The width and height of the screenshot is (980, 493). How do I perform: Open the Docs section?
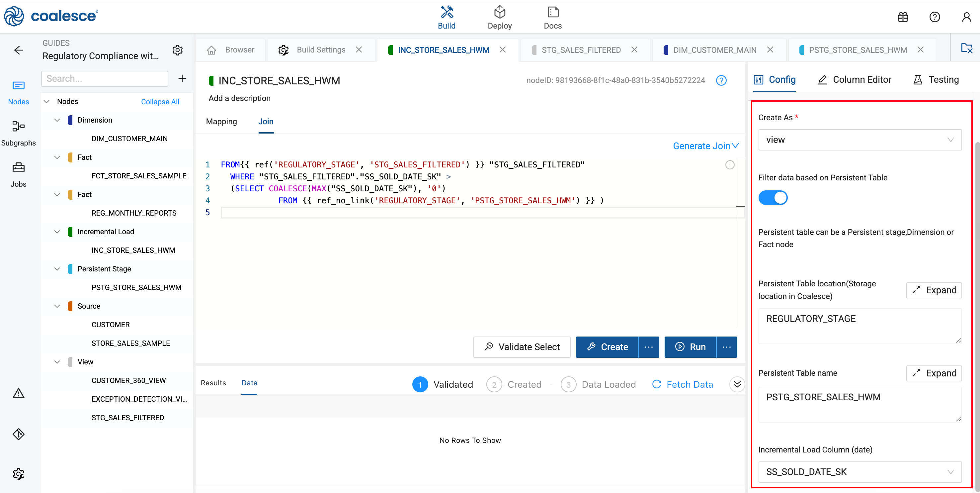click(x=552, y=18)
